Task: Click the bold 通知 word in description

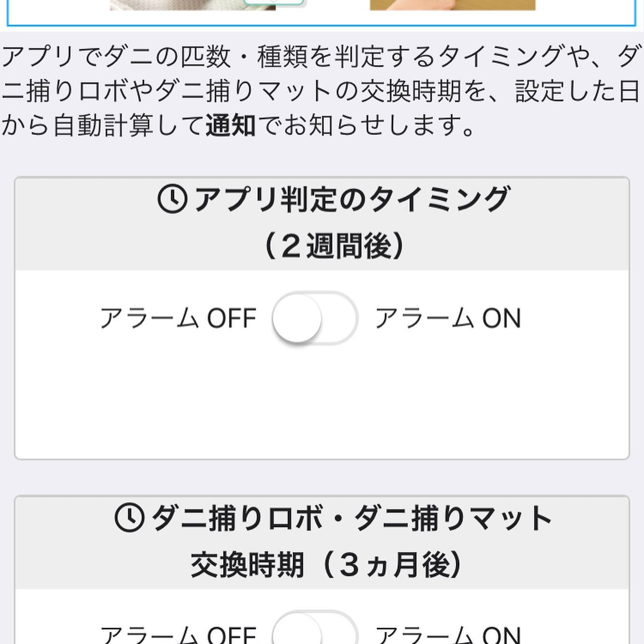Action: [x=230, y=126]
